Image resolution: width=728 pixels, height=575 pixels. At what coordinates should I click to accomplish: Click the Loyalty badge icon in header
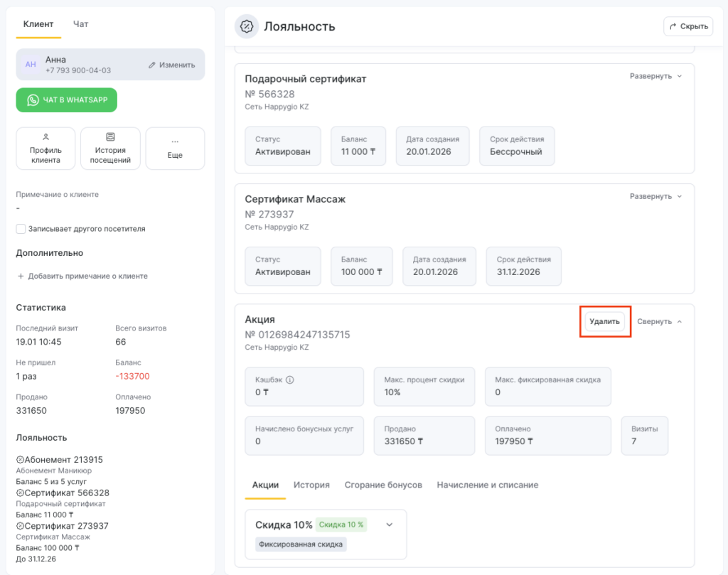(247, 27)
